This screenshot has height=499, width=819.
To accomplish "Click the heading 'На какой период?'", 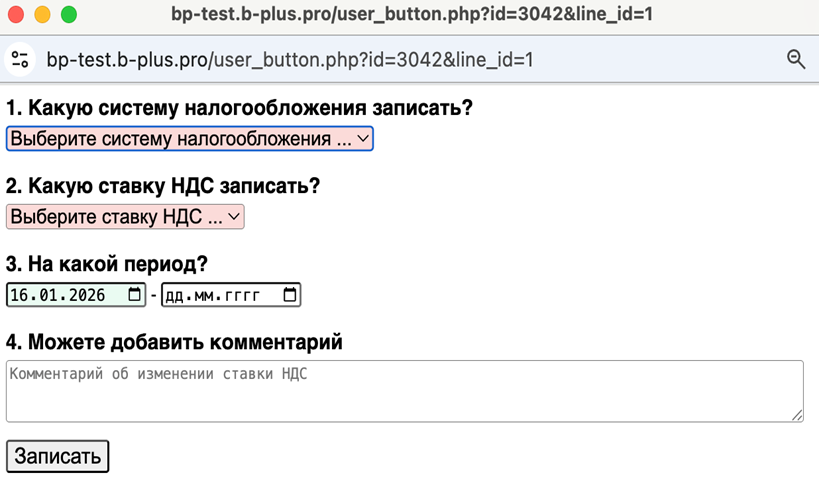I will tap(107, 264).
